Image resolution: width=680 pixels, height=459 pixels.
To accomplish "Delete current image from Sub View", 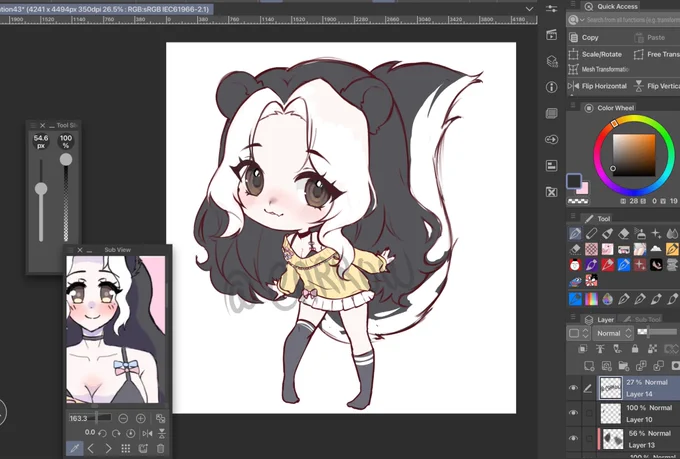I will pos(160,449).
